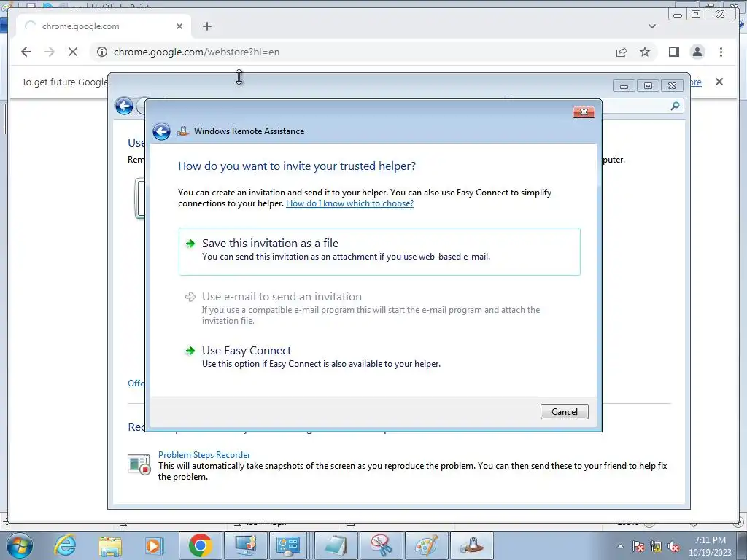Open 'How do I know which to choose?' link
This screenshot has width=747, height=560.
(x=349, y=203)
